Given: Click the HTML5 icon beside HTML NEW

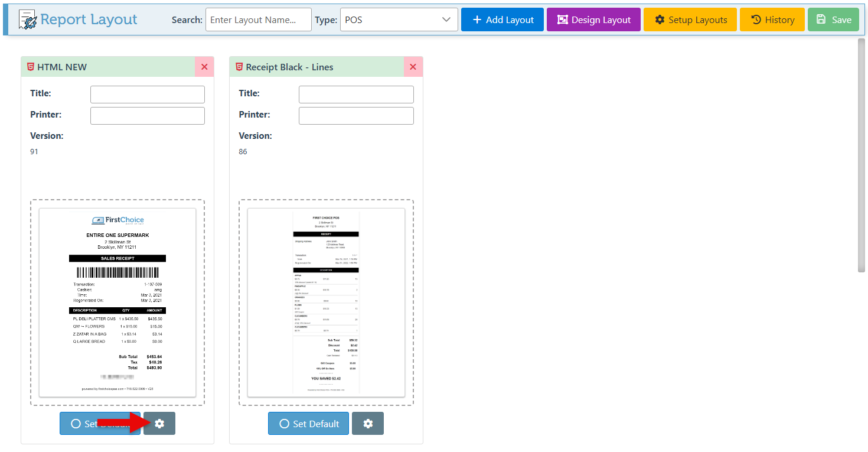Looking at the screenshot, I should pos(31,67).
